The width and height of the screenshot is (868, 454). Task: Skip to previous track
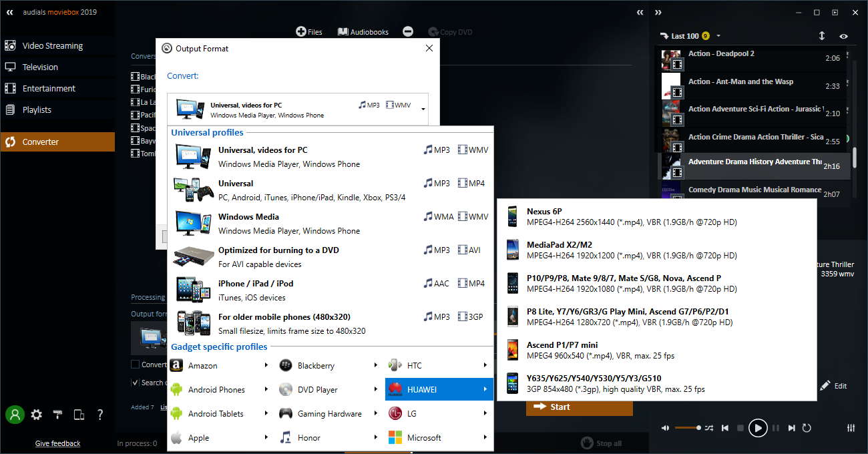coord(725,428)
